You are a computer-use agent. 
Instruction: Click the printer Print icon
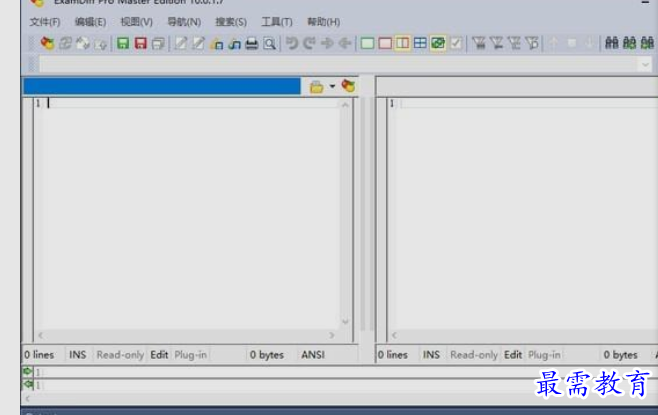(251, 43)
